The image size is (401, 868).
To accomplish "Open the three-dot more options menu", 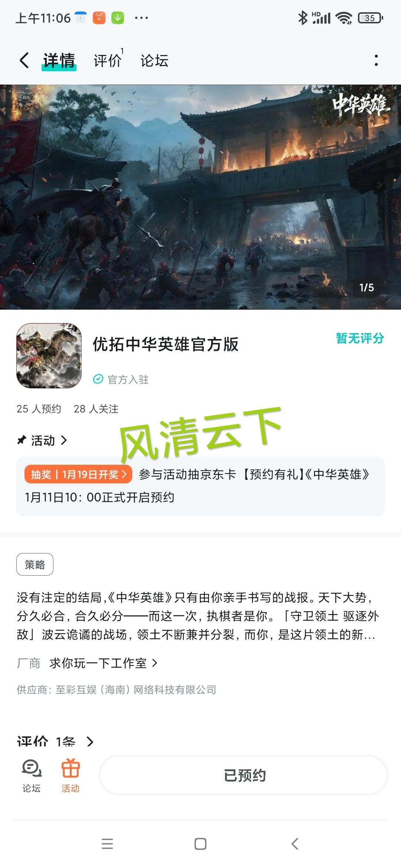I will pyautogui.click(x=376, y=60).
